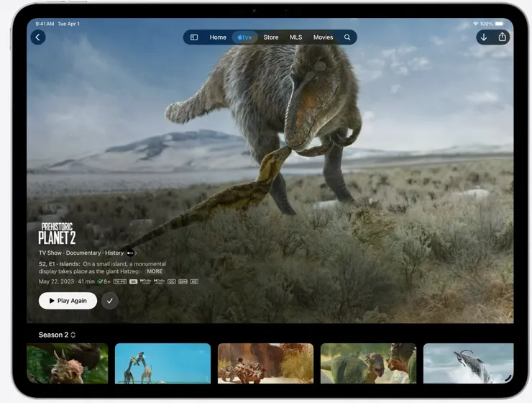The image size is (532, 403).
Task: Open the share sheet icon
Action: [502, 37]
